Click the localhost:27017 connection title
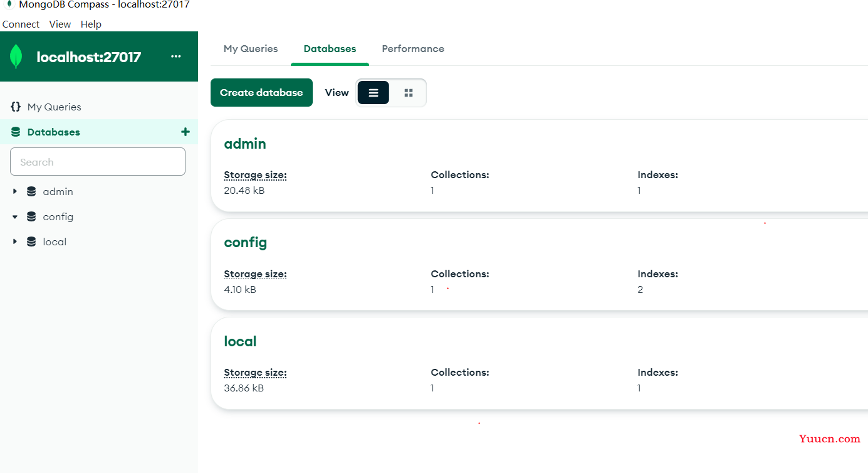 pos(89,57)
